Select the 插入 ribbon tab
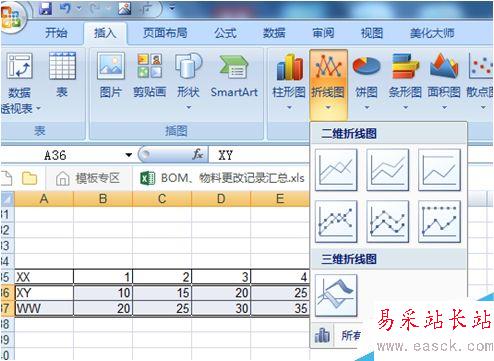Image resolution: width=494 pixels, height=361 pixels. 105,33
